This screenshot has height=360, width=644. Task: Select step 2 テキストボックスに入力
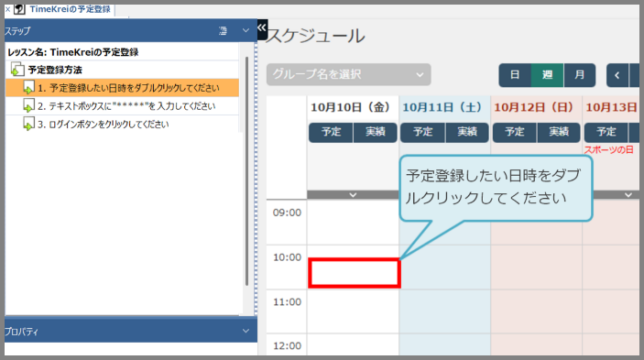122,106
